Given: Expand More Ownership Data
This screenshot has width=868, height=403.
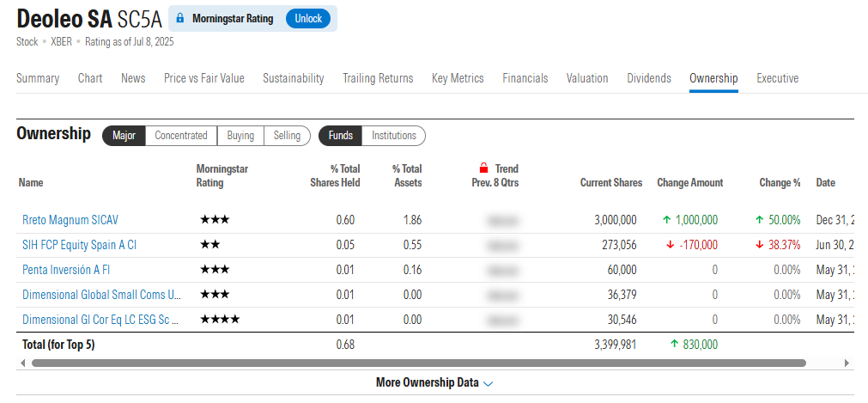Looking at the screenshot, I should 434,382.
